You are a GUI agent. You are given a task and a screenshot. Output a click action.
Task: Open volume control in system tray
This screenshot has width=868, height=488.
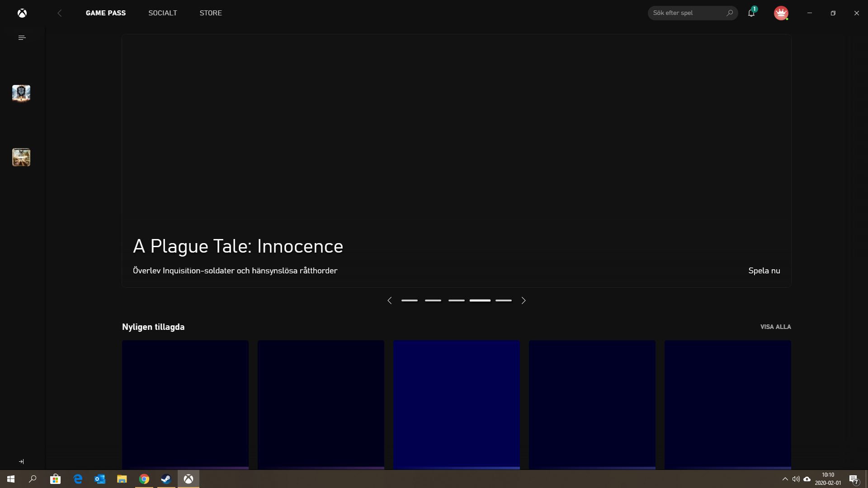(796, 479)
